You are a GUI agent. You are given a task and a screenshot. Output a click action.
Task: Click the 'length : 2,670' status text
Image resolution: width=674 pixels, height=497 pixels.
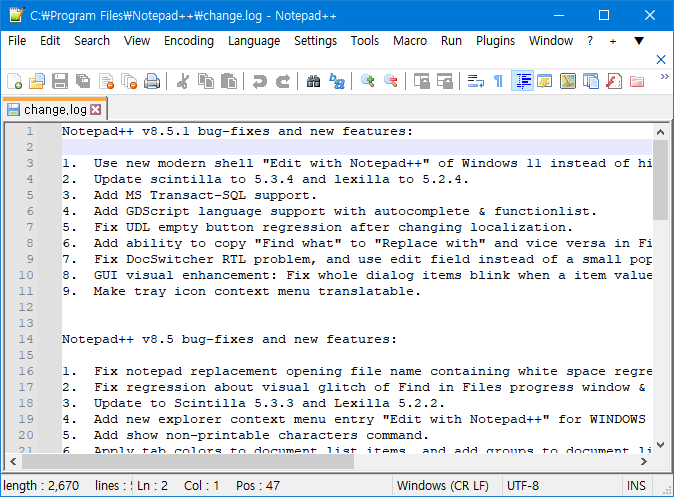(41, 486)
